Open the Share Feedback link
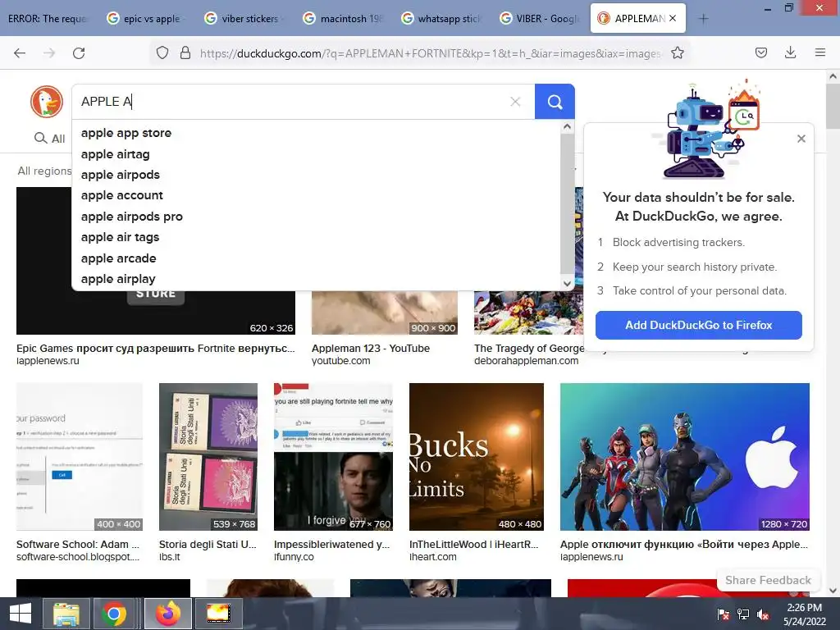This screenshot has width=840, height=630. tap(768, 580)
